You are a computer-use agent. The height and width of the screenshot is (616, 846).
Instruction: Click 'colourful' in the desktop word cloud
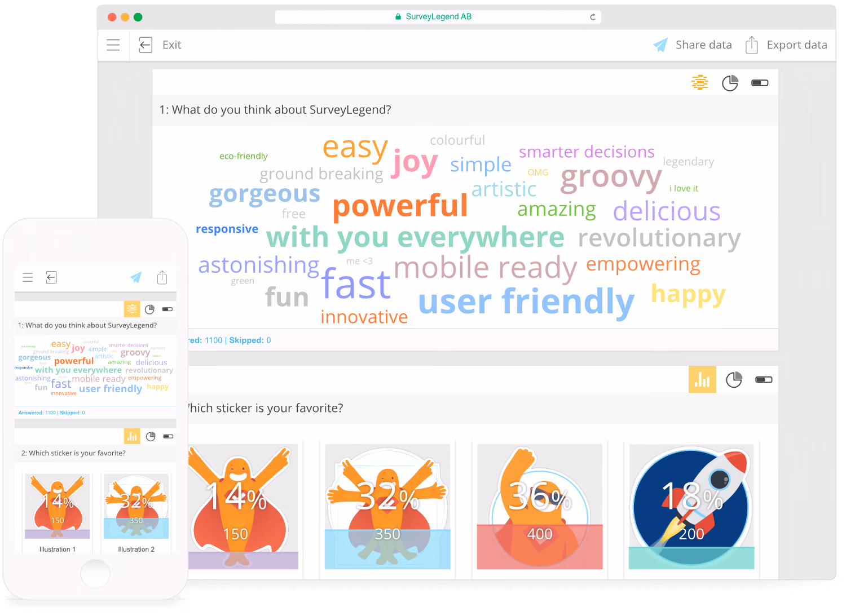457,140
